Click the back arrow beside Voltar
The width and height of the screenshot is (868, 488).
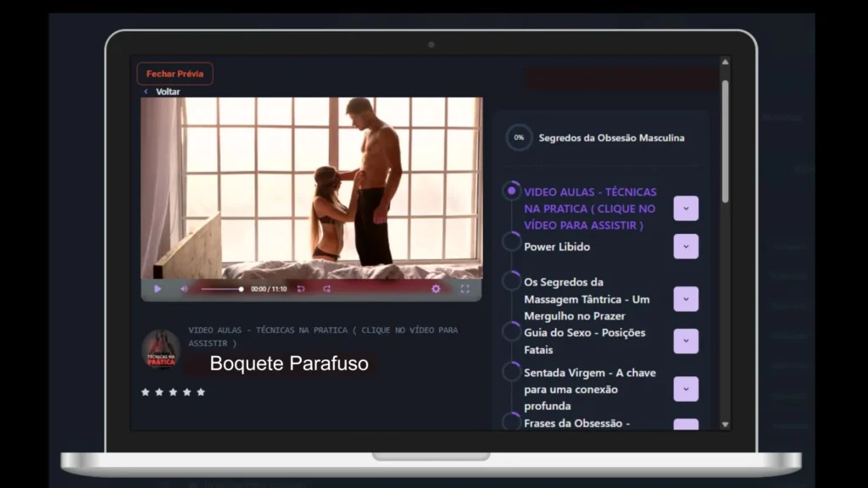tap(146, 91)
